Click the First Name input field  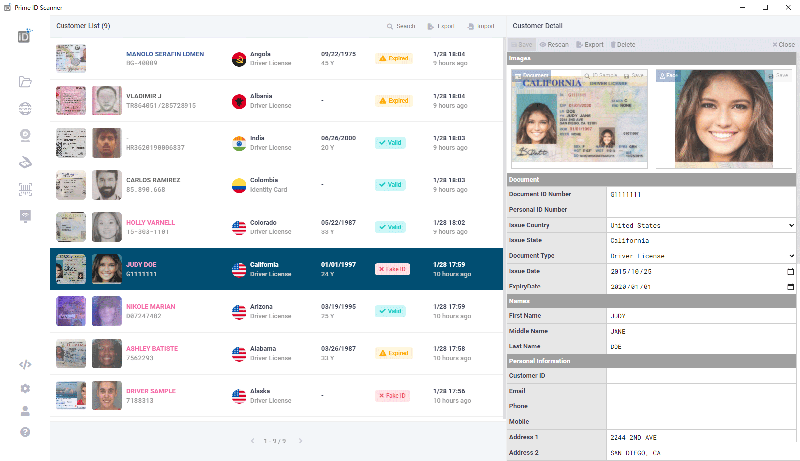coord(700,316)
